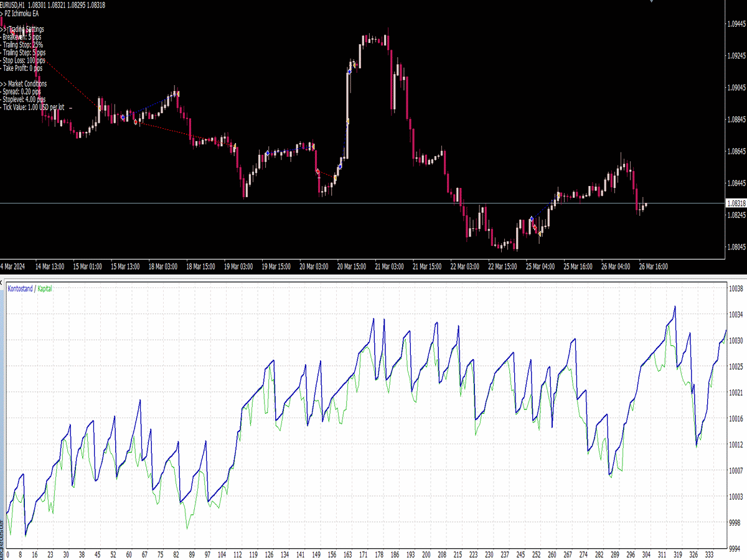Click the Kontostand legend label
The width and height of the screenshot is (747, 560).
click(x=20, y=289)
